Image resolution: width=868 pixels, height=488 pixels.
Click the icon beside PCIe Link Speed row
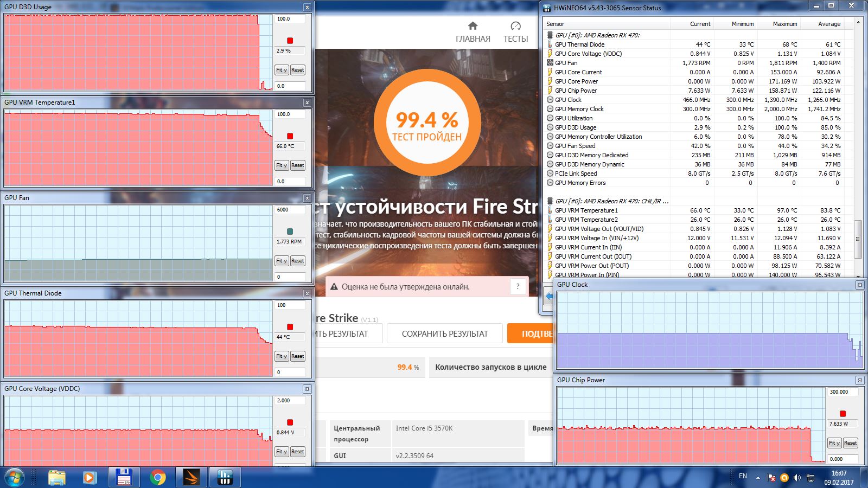click(550, 174)
